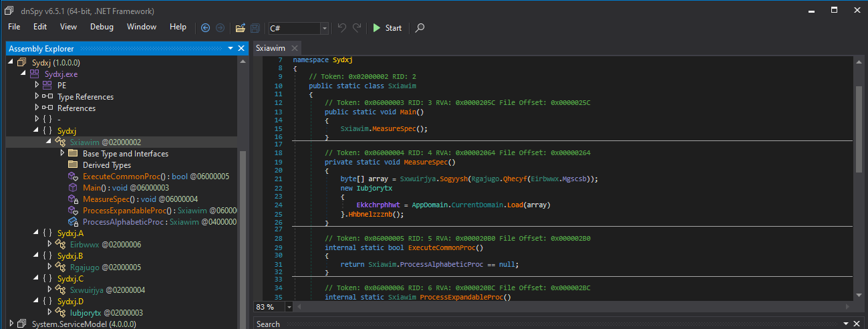The width and height of the screenshot is (868, 329).
Task: Expand the System.ServiceModel assembly node
Action: coord(11,324)
